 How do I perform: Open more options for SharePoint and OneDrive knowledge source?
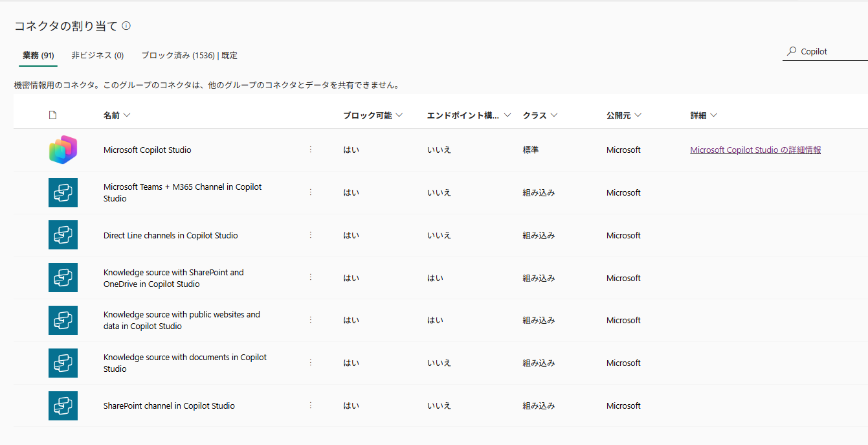click(x=310, y=277)
